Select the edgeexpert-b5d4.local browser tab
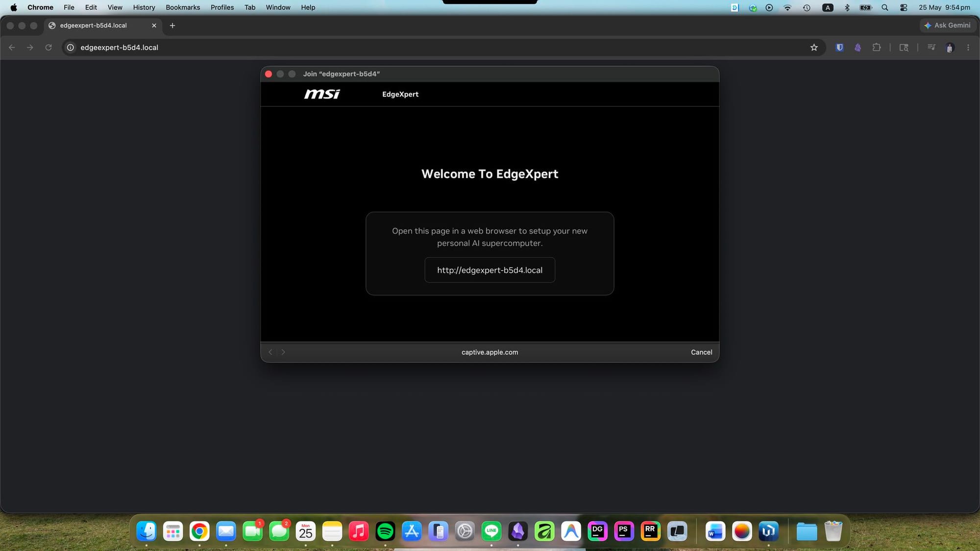Viewport: 980px width, 551px height. [x=102, y=25]
